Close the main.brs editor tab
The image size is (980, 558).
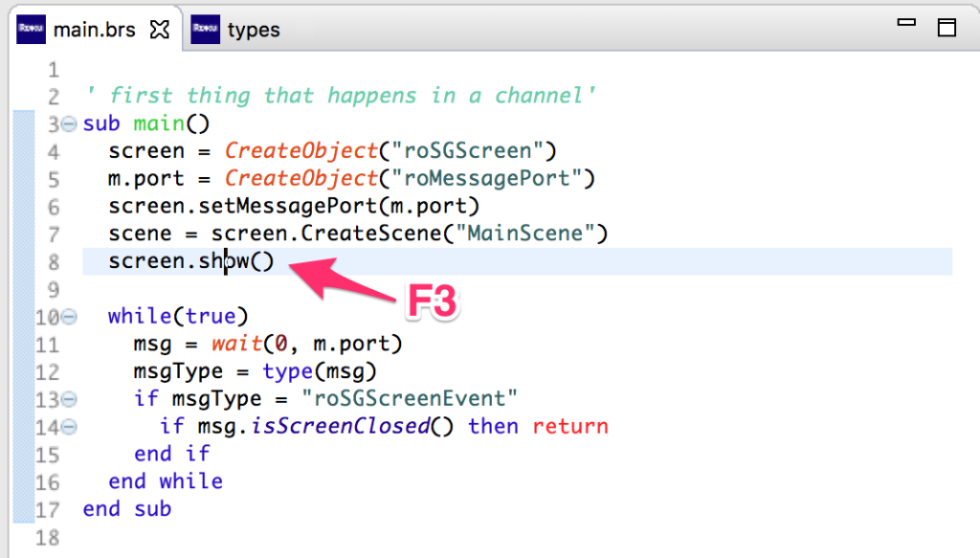160,29
